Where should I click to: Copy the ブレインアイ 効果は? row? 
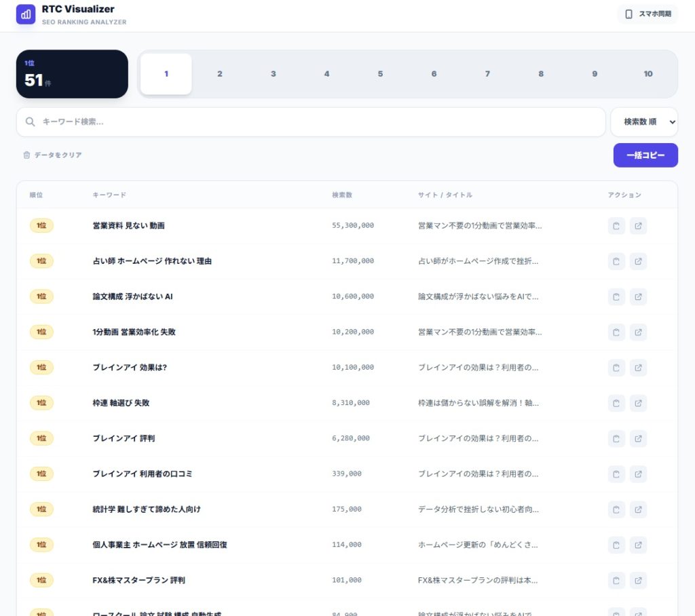click(x=616, y=368)
